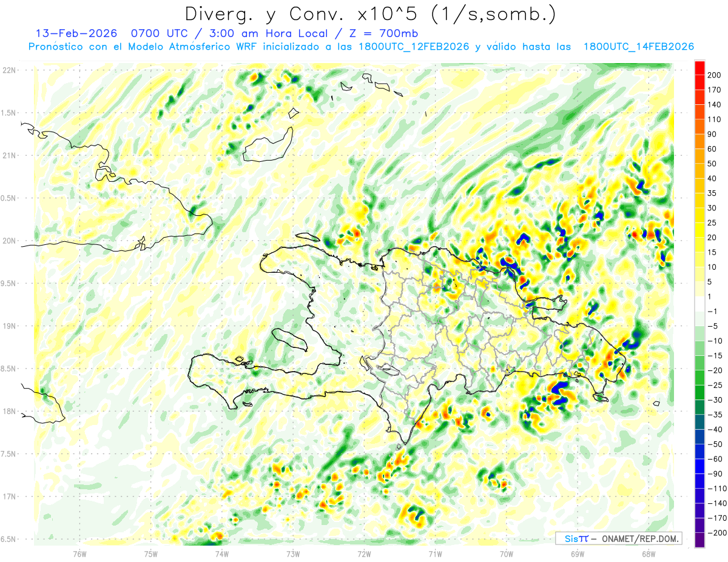728x562 pixels.
Task: Click the valid-until time '1800UTC_14FEB2026'
Action: 638,47
